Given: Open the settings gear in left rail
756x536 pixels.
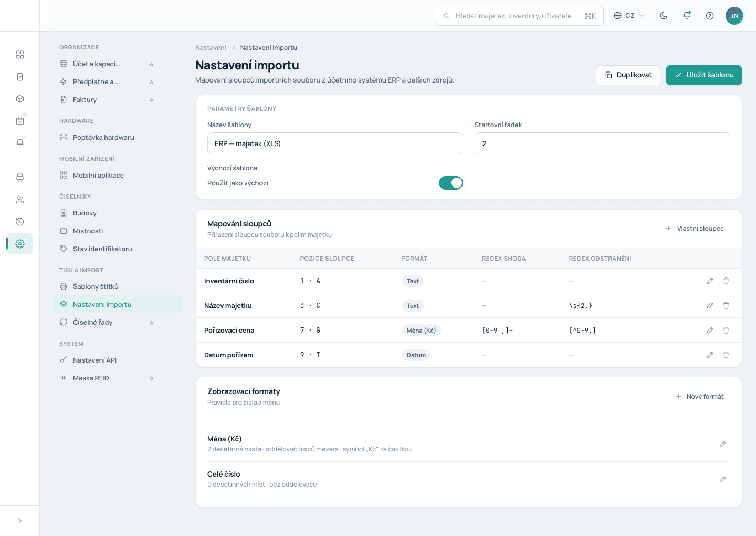Looking at the screenshot, I should click(20, 244).
